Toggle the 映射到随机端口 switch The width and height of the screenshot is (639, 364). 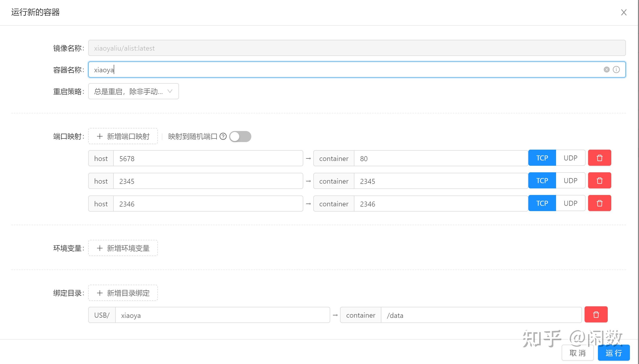point(240,137)
